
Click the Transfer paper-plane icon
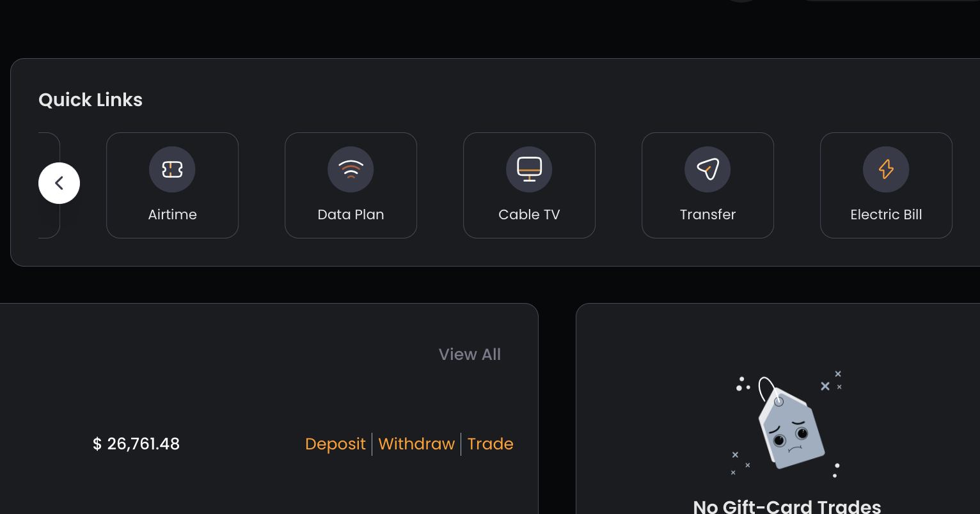pos(707,169)
